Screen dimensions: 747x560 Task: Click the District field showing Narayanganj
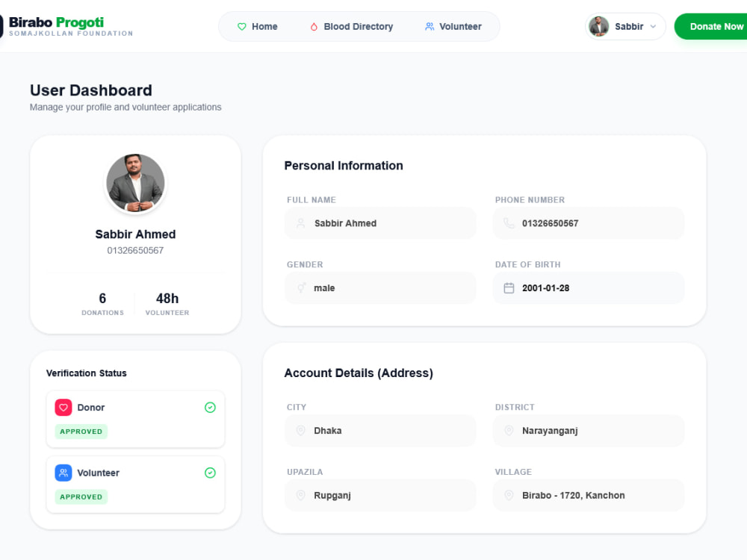point(589,431)
